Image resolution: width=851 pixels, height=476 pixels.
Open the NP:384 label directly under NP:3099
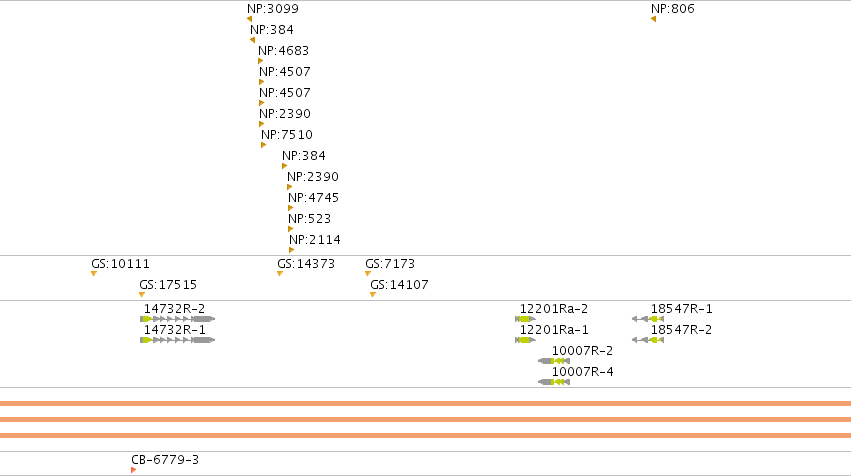(x=272, y=30)
